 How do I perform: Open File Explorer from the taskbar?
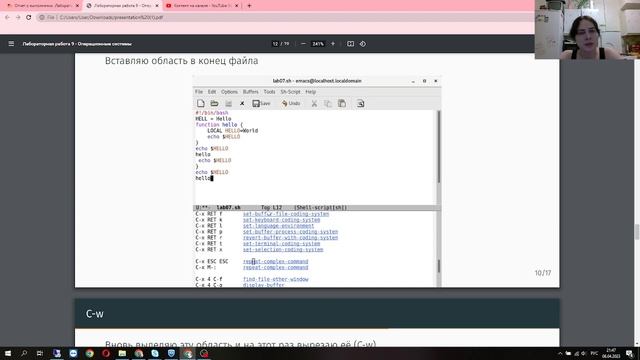tap(122, 353)
